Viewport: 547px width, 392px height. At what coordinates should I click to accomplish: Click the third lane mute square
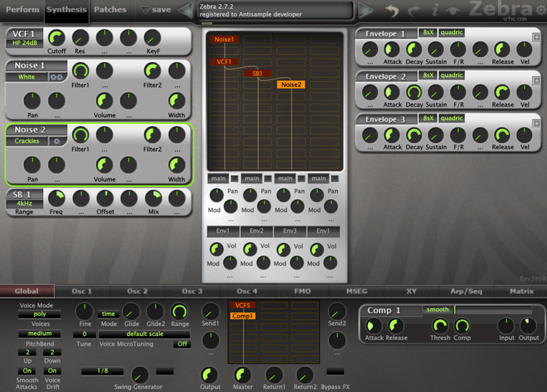pos(302,179)
